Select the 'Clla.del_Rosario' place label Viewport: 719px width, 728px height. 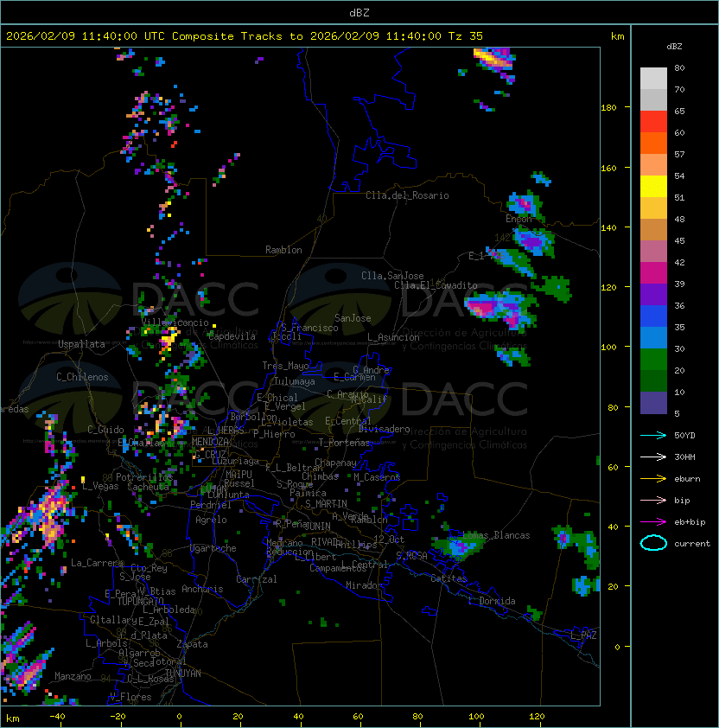(407, 195)
